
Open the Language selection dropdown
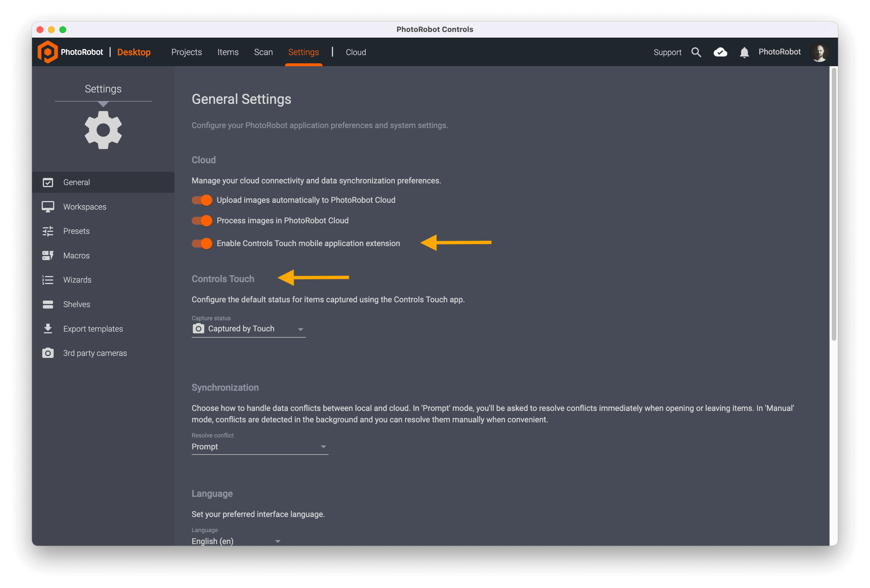236,541
